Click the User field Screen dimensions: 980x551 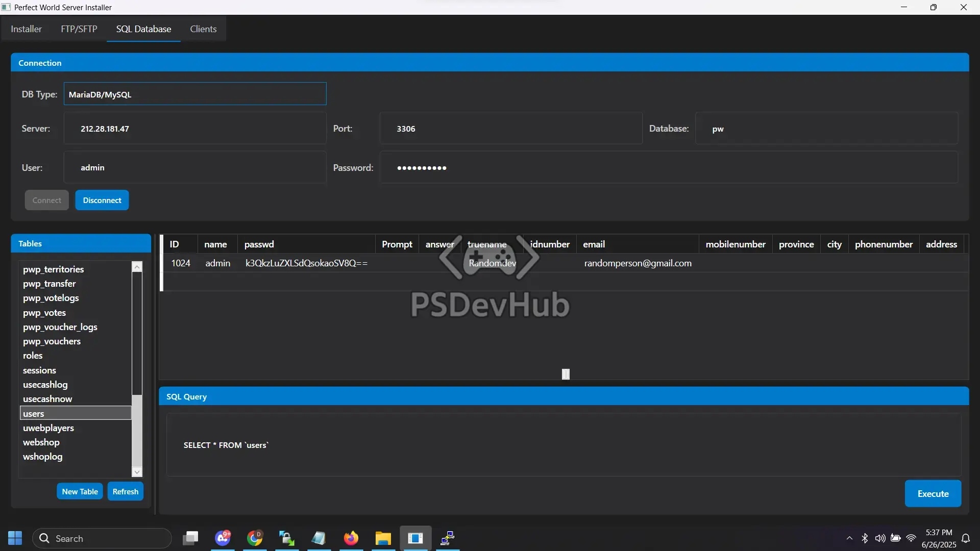tap(195, 167)
